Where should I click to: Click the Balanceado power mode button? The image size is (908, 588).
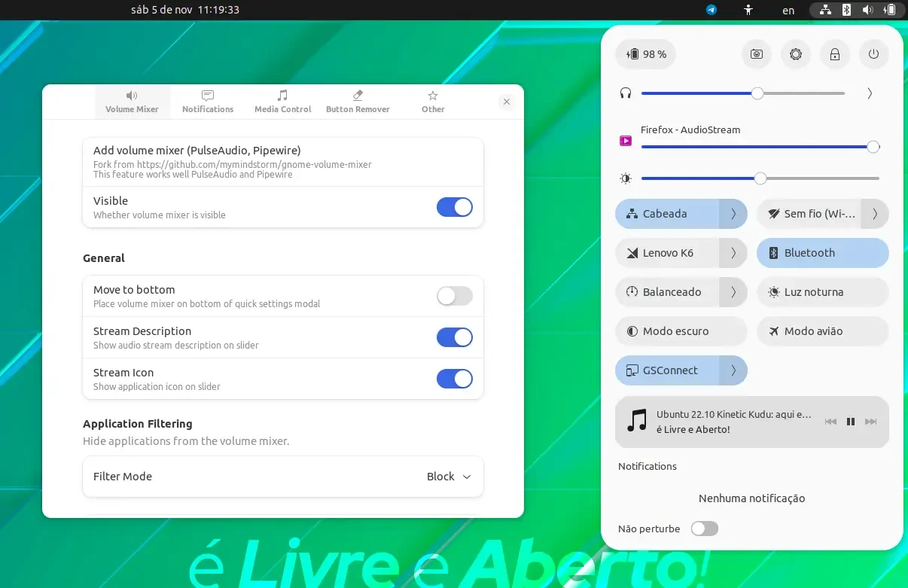tap(667, 292)
